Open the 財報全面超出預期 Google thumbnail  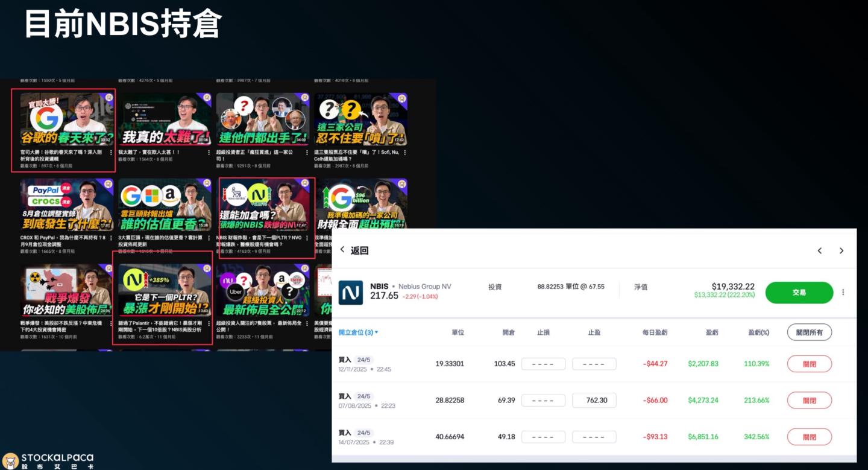[360, 205]
